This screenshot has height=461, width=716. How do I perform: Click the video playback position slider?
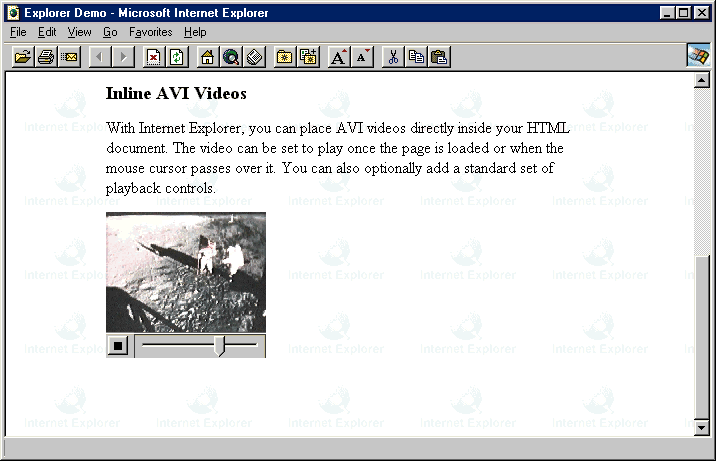(221, 346)
